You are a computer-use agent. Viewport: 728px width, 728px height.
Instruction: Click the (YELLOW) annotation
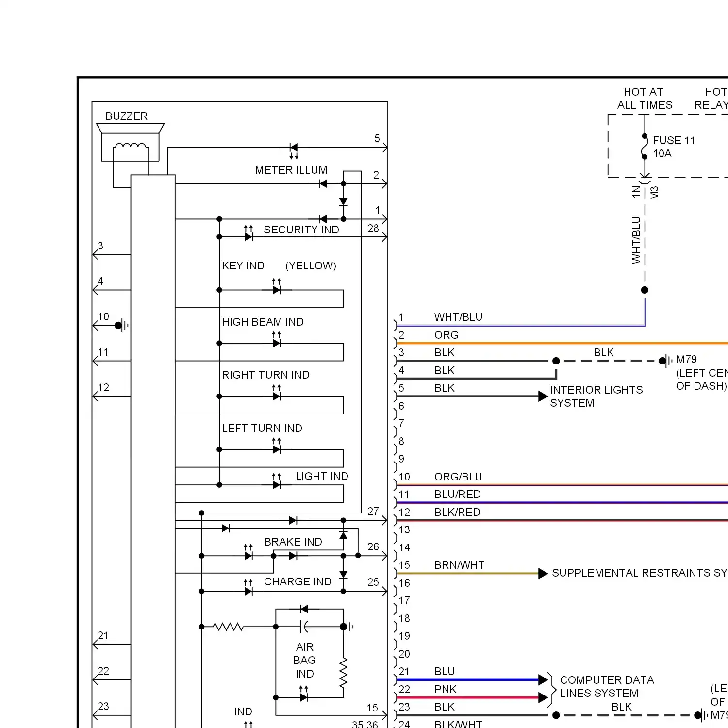click(311, 265)
